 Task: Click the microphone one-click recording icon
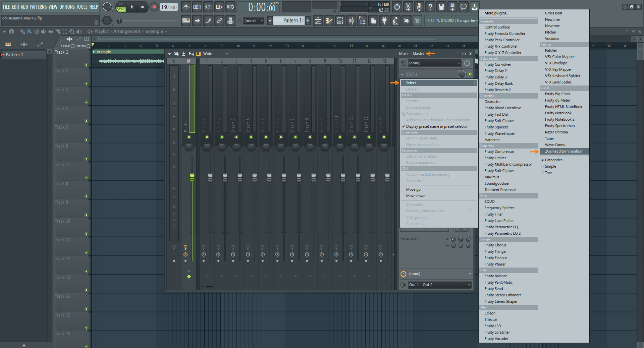[419, 7]
